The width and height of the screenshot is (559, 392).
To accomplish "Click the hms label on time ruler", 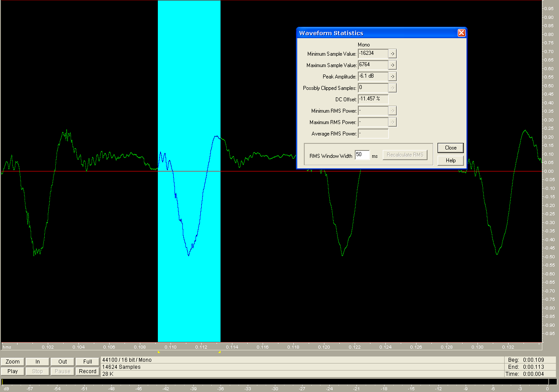I will [x=7, y=347].
